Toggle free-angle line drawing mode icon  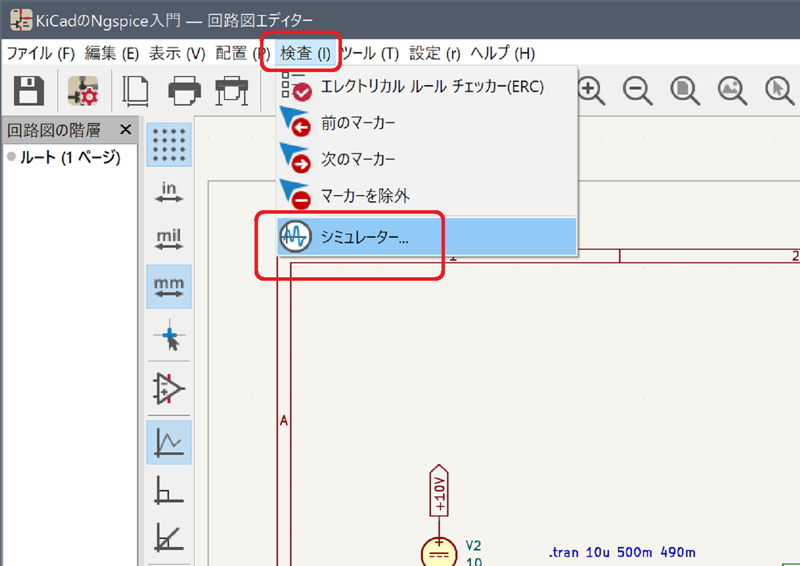(x=169, y=442)
